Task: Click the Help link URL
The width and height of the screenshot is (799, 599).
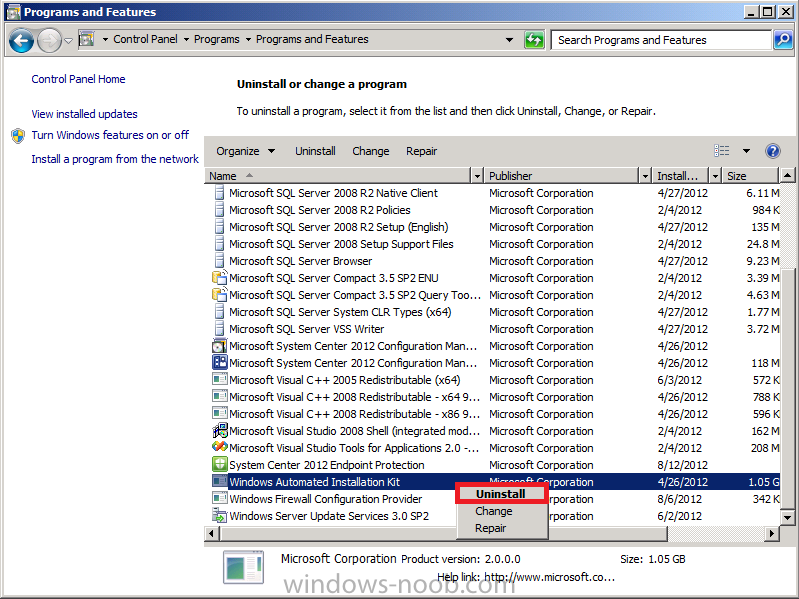Action: [x=549, y=577]
